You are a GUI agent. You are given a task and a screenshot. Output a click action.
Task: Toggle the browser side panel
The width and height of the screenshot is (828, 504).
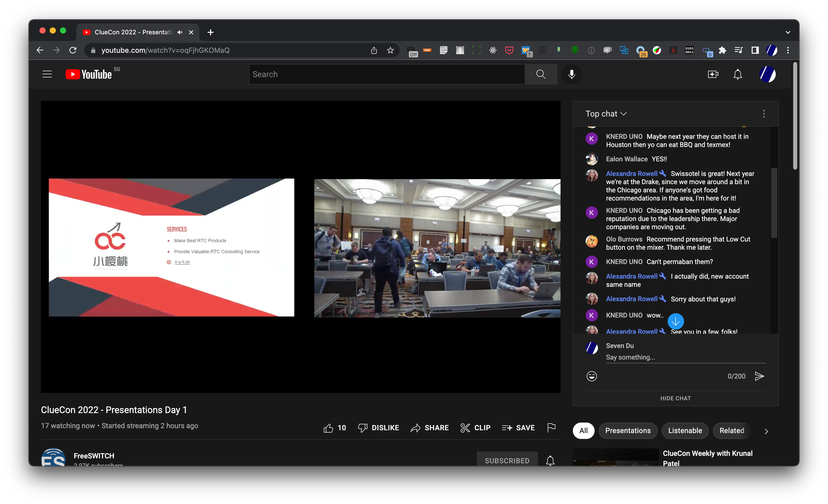point(755,50)
